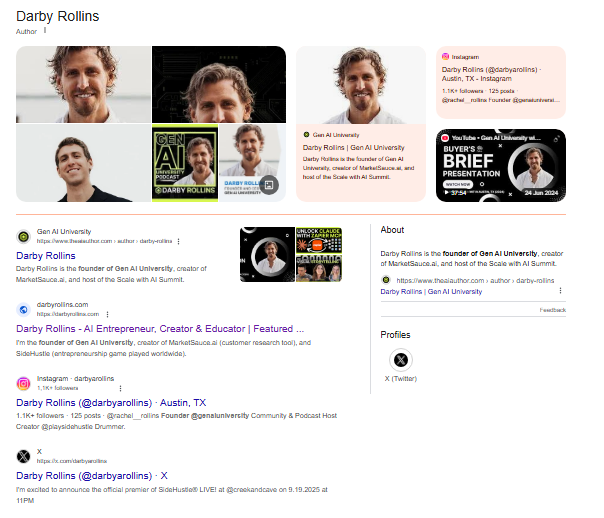
Task: Open three-dot menu for theaiauthor.com result
Action: pyautogui.click(x=178, y=241)
